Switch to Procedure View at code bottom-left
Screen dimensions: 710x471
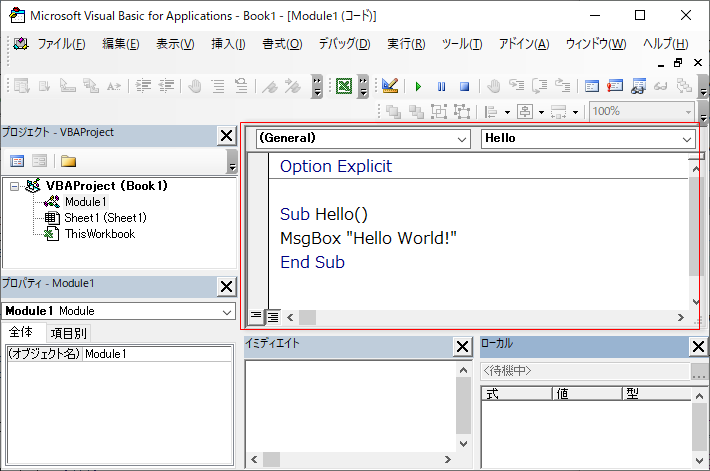(x=256, y=317)
